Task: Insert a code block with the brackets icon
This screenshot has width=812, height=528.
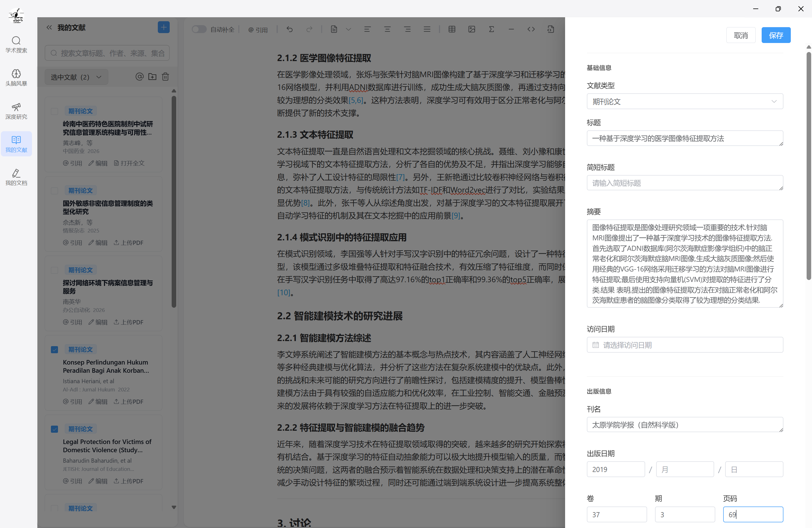Action: coord(531,29)
